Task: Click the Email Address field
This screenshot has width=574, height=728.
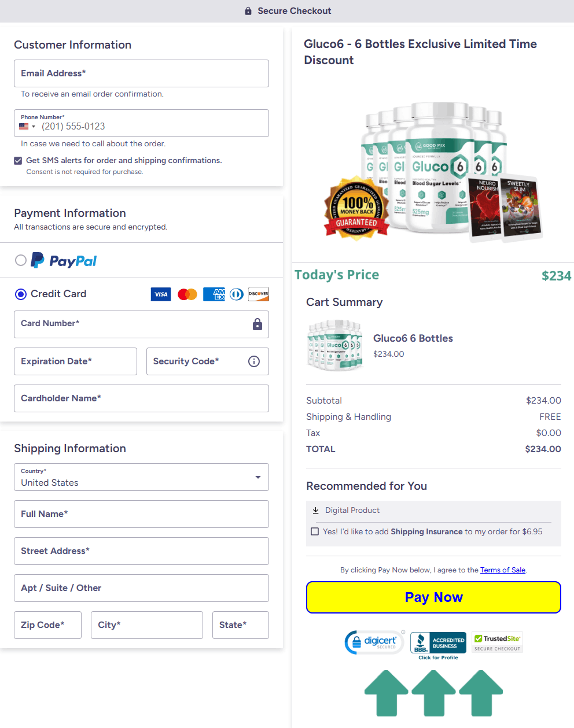Action: (x=141, y=73)
